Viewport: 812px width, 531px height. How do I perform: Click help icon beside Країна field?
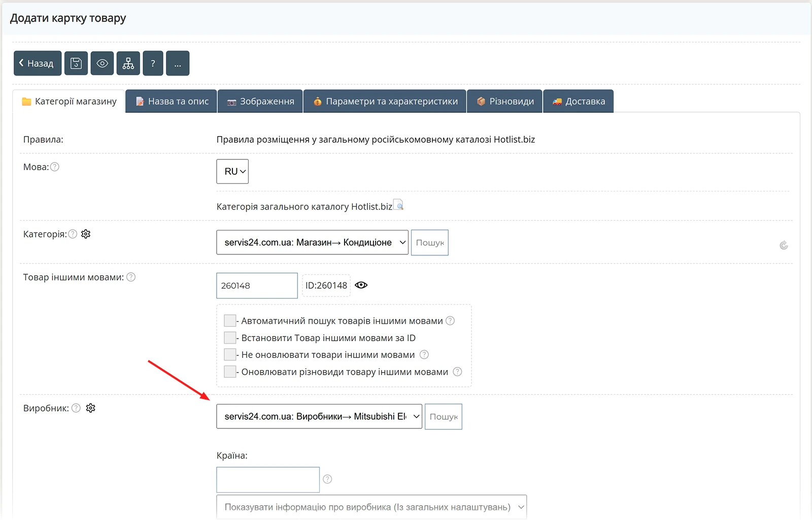[x=327, y=479]
